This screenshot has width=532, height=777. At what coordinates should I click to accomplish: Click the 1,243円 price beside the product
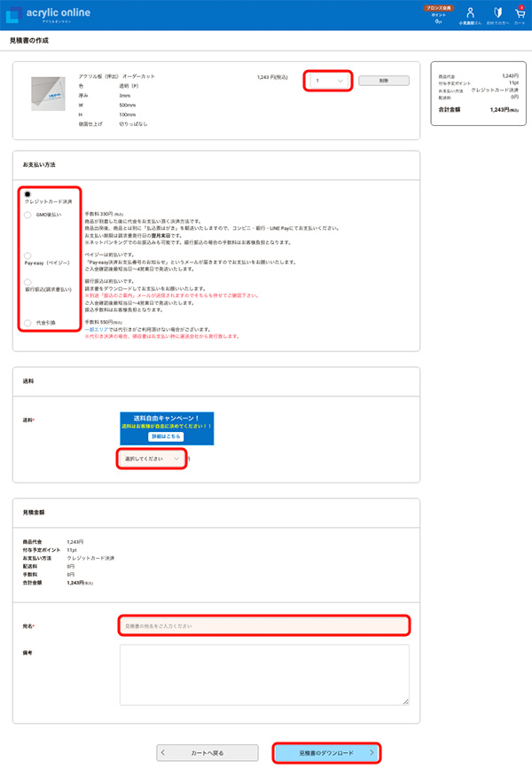(272, 77)
